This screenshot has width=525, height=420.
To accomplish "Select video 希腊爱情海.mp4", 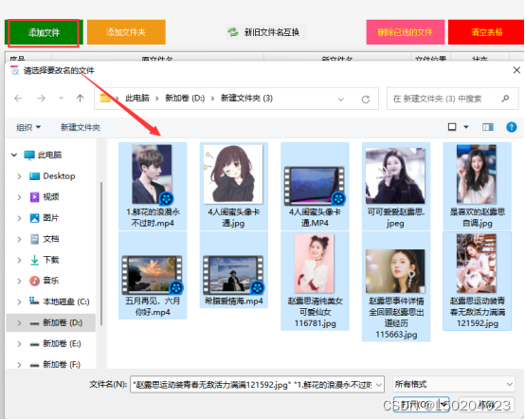I will tap(234, 270).
